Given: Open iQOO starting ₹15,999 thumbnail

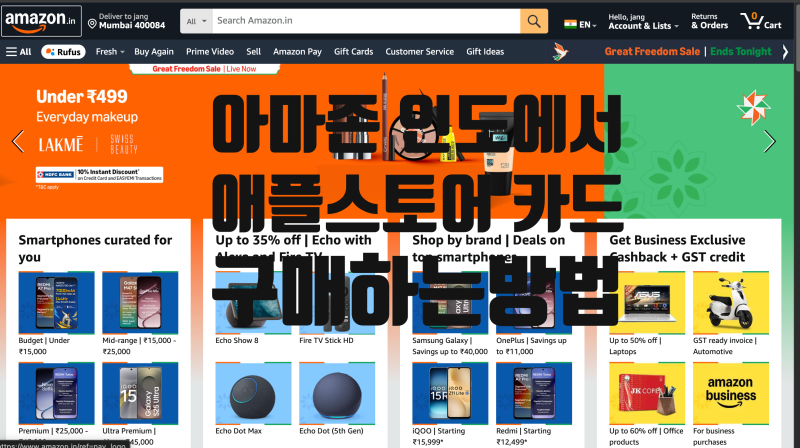Looking at the screenshot, I should pos(450,393).
